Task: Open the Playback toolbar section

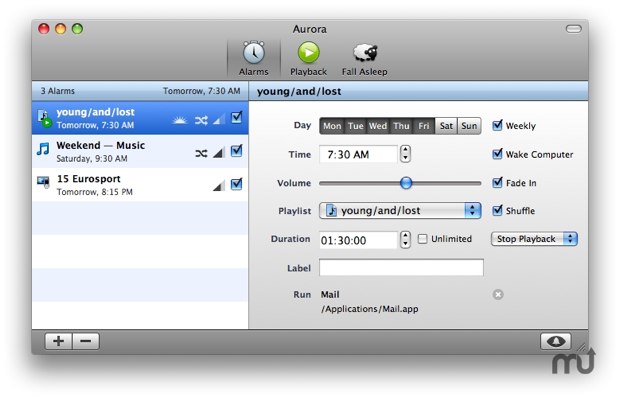Action: (x=308, y=58)
